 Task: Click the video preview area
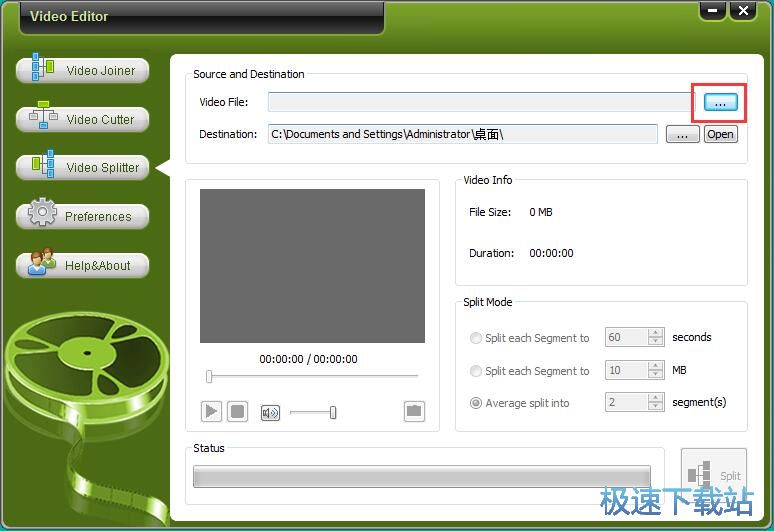[x=312, y=266]
